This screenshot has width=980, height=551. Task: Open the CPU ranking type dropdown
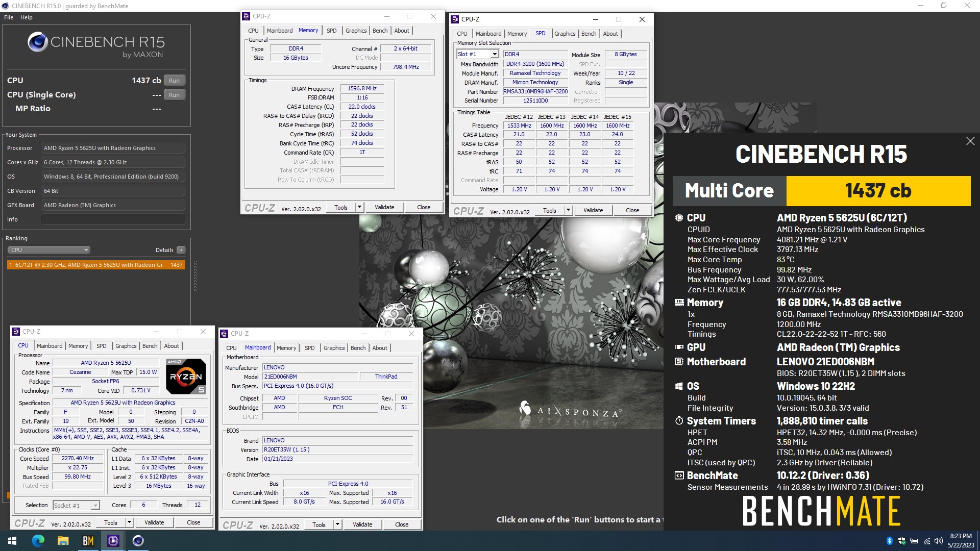coord(49,250)
